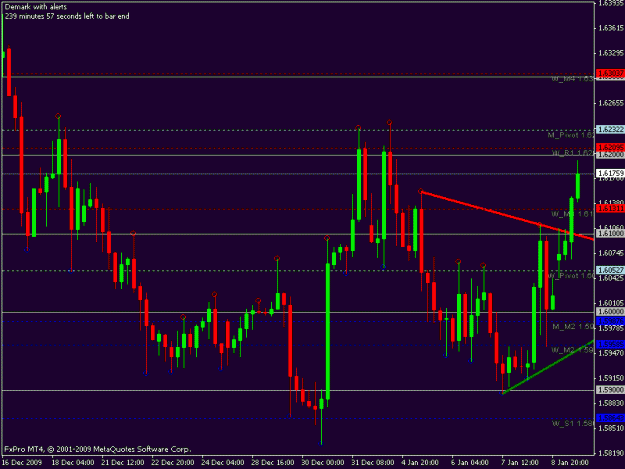Click the 1.60745 price scale value
The width and height of the screenshot is (625, 469).
[x=611, y=253]
